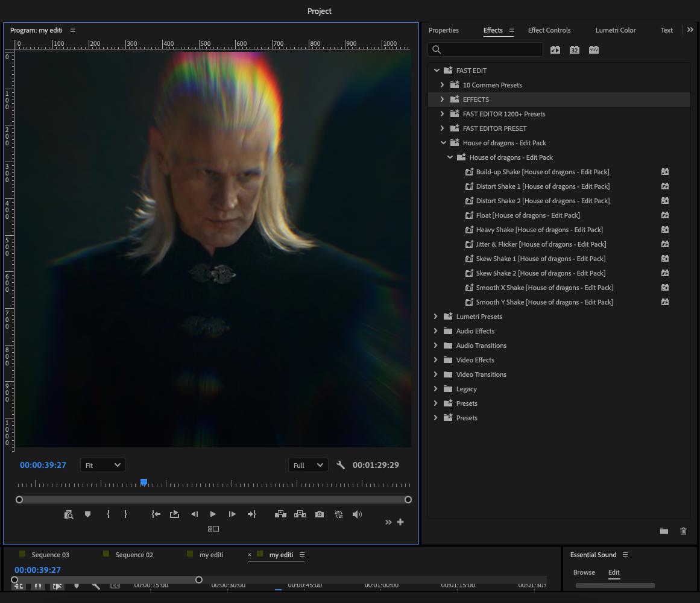Image resolution: width=700 pixels, height=603 pixels.
Task: Switch to the Lumetri Color tab
Action: (x=615, y=30)
